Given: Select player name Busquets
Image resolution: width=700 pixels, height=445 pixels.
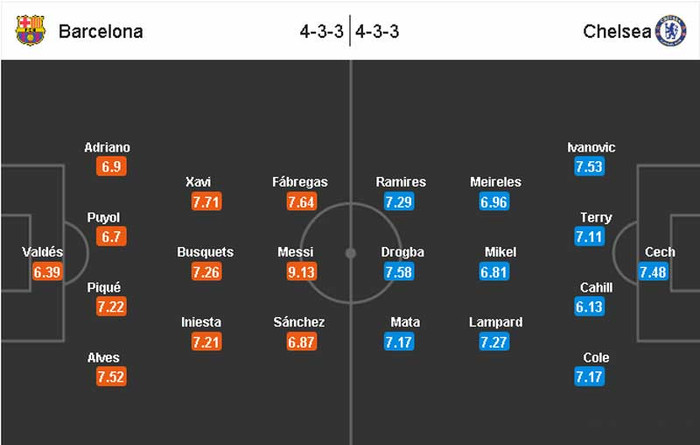Looking at the screenshot, I should 205,252.
